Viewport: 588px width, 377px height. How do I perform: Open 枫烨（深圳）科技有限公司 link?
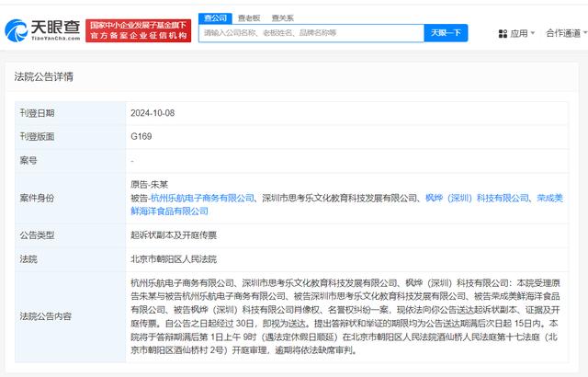pos(477,198)
